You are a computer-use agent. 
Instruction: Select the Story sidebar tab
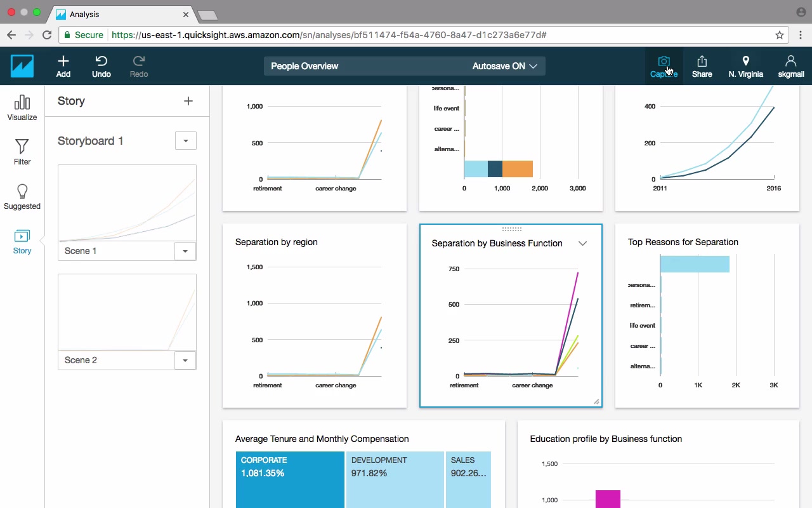pos(22,241)
